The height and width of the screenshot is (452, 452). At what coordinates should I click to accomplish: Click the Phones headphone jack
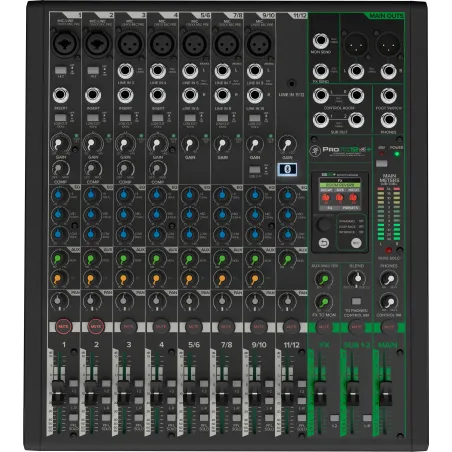click(x=389, y=120)
